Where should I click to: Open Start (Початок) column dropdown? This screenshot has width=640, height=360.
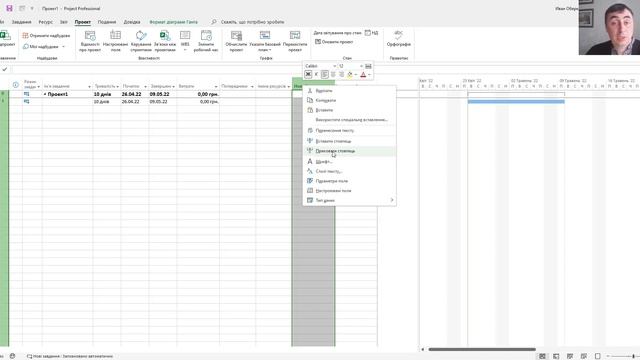coord(145,87)
